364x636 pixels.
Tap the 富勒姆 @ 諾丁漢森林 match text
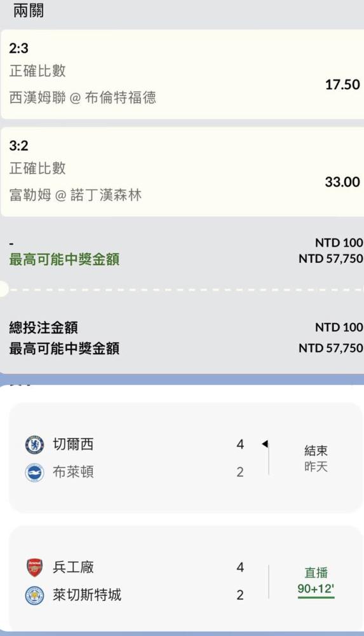(x=76, y=195)
